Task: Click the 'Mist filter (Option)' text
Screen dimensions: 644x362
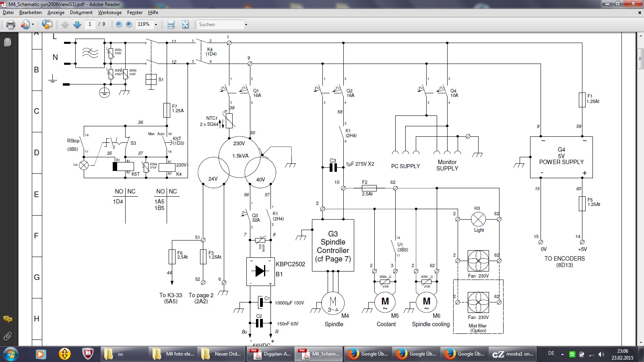Action: coord(478,328)
